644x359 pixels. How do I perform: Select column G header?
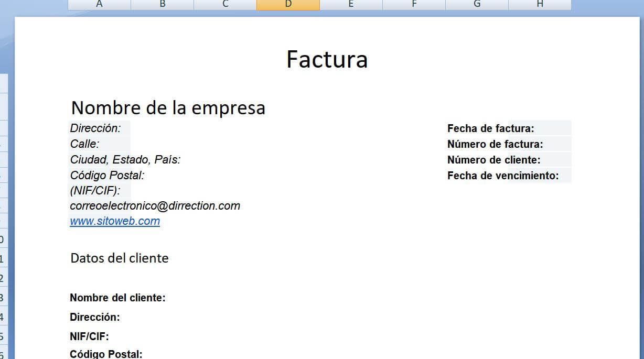(x=476, y=4)
